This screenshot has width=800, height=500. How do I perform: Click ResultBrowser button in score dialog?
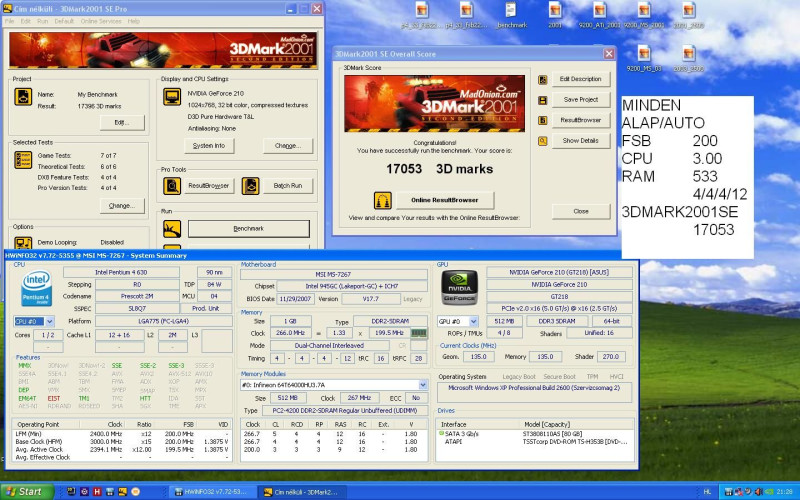click(581, 120)
